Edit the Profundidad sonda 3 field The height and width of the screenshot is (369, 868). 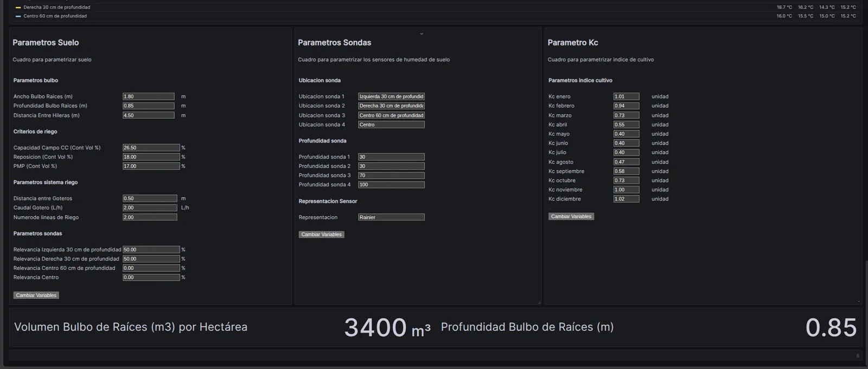[391, 176]
